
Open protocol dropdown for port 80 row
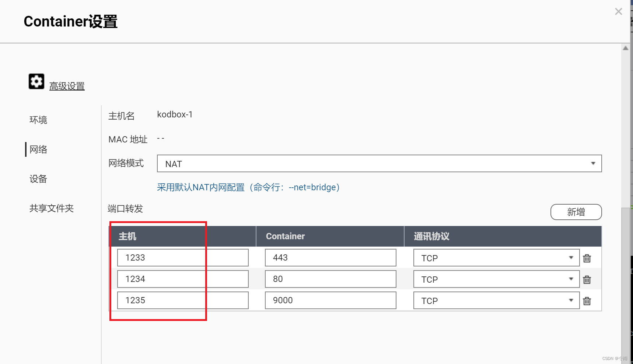(496, 279)
